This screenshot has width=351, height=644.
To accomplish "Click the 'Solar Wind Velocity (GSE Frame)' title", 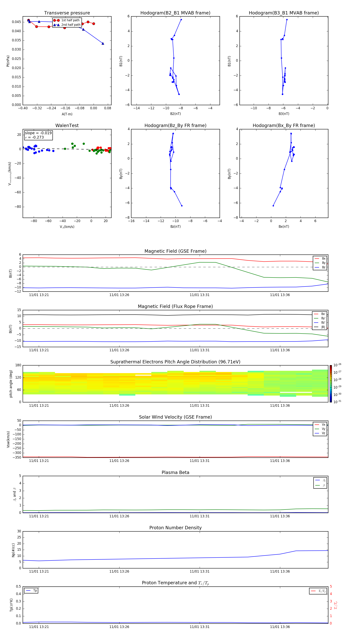I will point(175,417).
